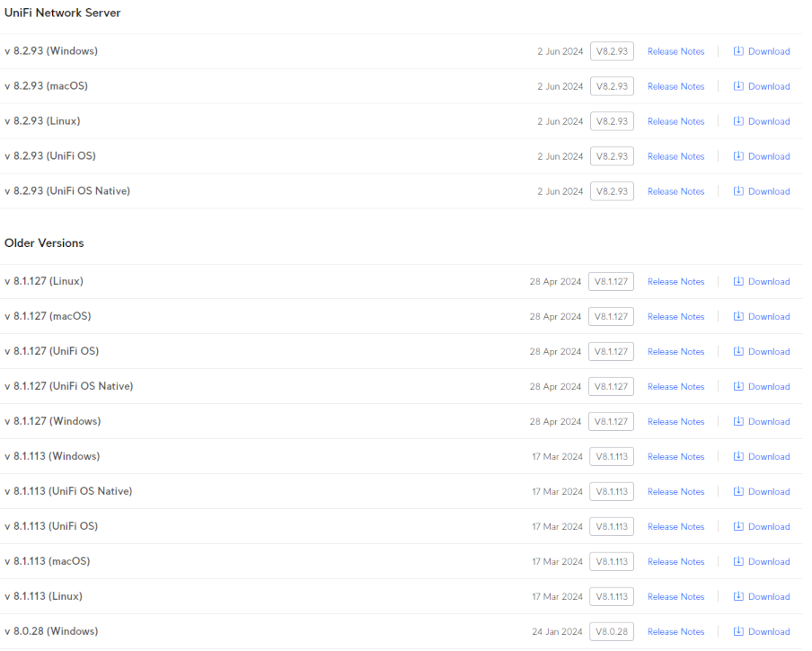This screenshot has height=651, width=812.
Task: Click download icon for v 8.0.28 (Windows)
Action: (x=738, y=631)
